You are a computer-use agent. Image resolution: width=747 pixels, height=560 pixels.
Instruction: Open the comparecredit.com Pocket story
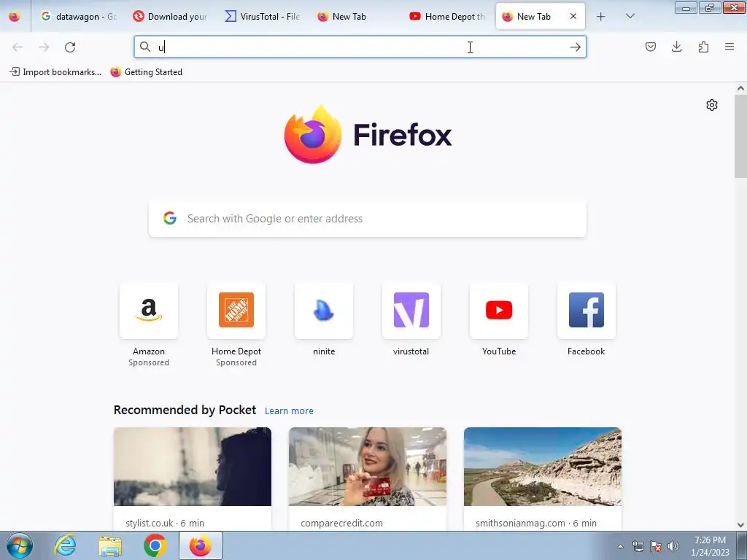coord(368,478)
